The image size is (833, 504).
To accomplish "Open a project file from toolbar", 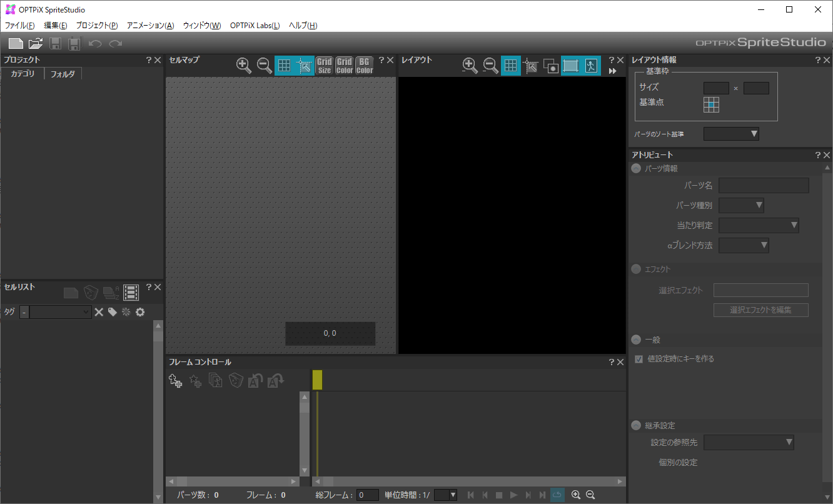I will click(36, 44).
